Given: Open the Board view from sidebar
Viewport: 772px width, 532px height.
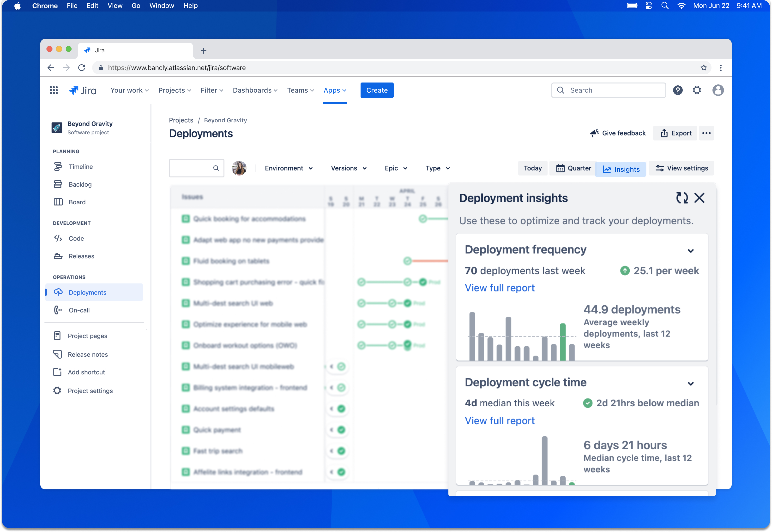Looking at the screenshot, I should [x=59, y=202].
